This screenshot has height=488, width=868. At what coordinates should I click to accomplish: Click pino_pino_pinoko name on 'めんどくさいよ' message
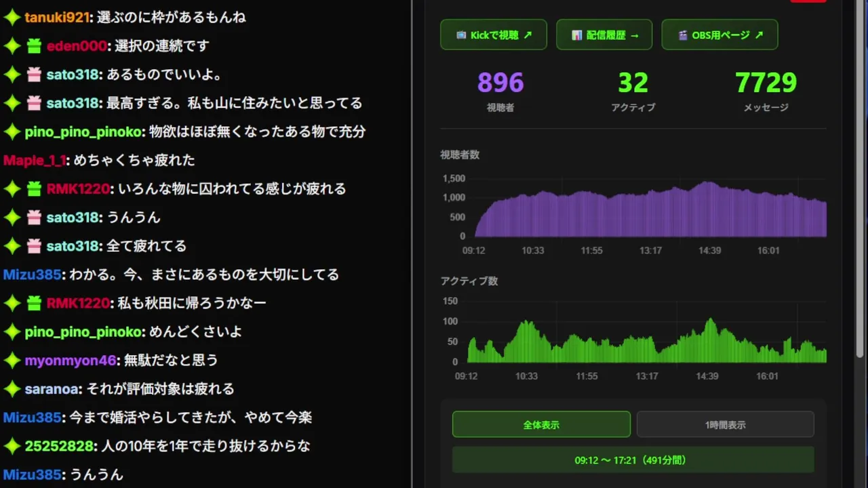pyautogui.click(x=85, y=331)
